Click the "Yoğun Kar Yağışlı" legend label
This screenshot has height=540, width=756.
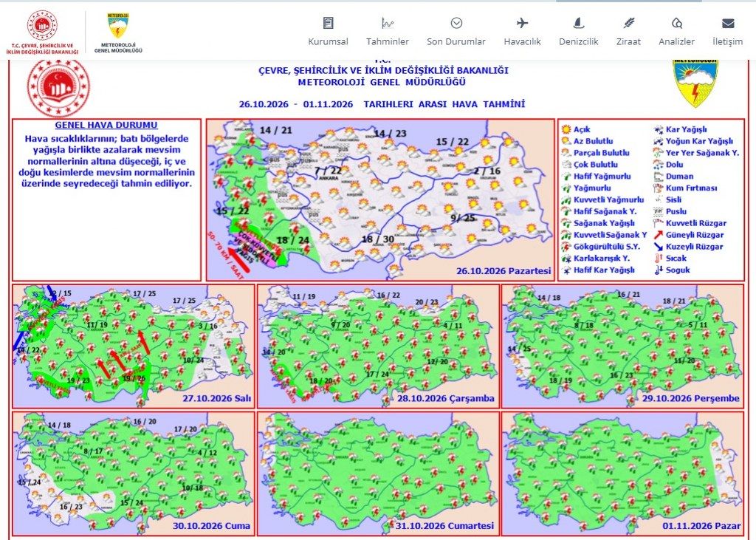click(700, 141)
